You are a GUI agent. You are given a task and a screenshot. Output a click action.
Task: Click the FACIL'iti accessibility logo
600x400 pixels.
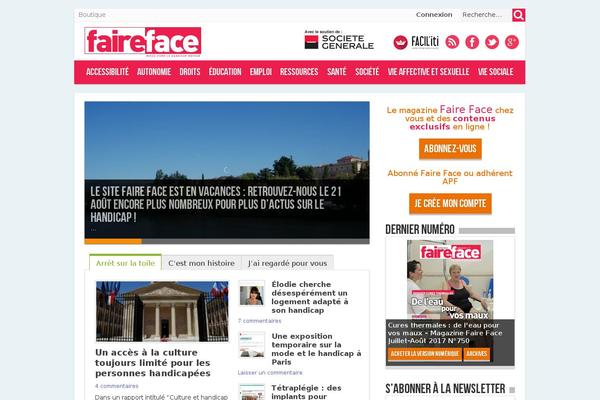pos(416,42)
